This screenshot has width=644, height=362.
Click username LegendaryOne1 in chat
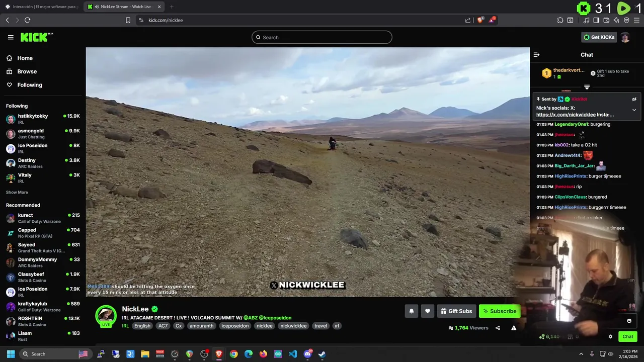click(572, 124)
